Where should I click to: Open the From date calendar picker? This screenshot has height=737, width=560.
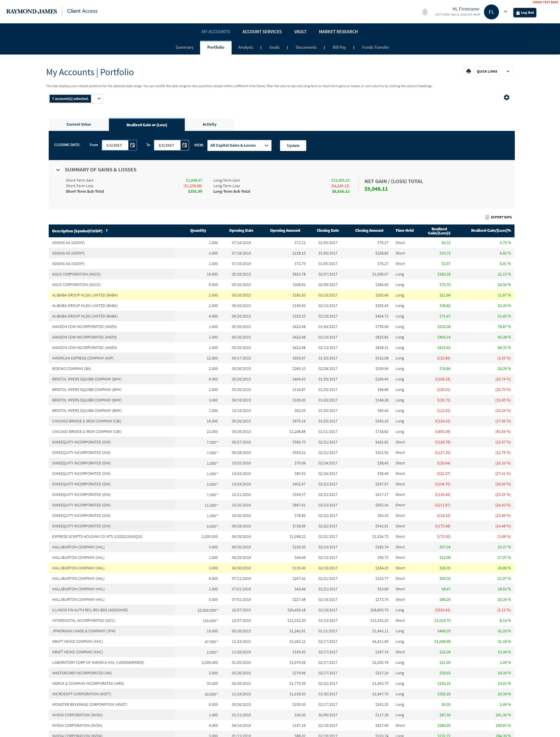[132, 145]
